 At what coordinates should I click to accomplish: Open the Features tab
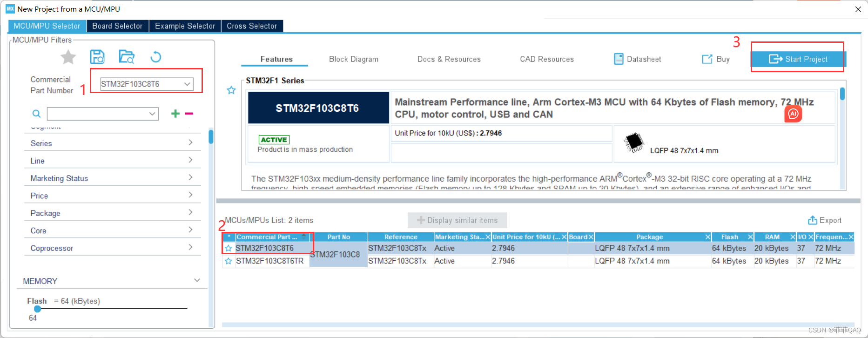[x=276, y=59]
